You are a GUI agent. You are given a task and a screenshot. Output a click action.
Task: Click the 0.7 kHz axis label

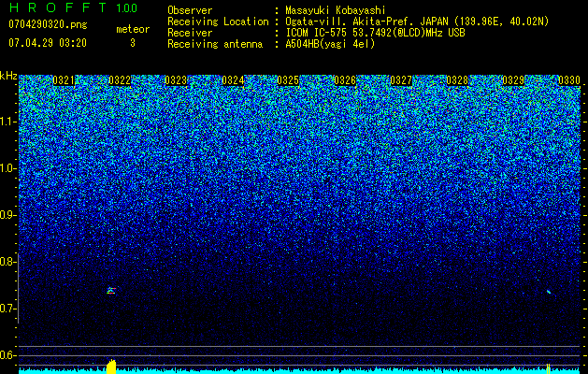[7, 309]
